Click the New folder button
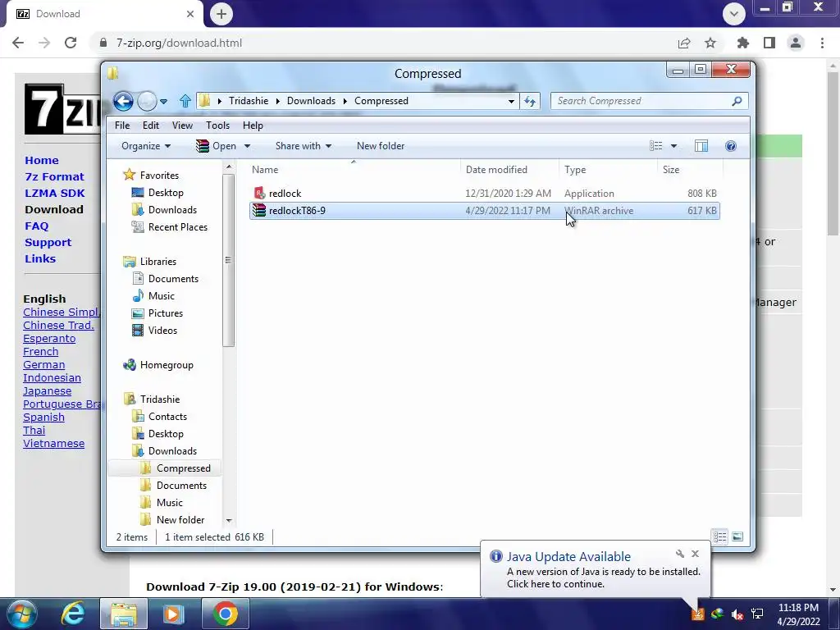Screen dimensions: 840x630 point(381,146)
